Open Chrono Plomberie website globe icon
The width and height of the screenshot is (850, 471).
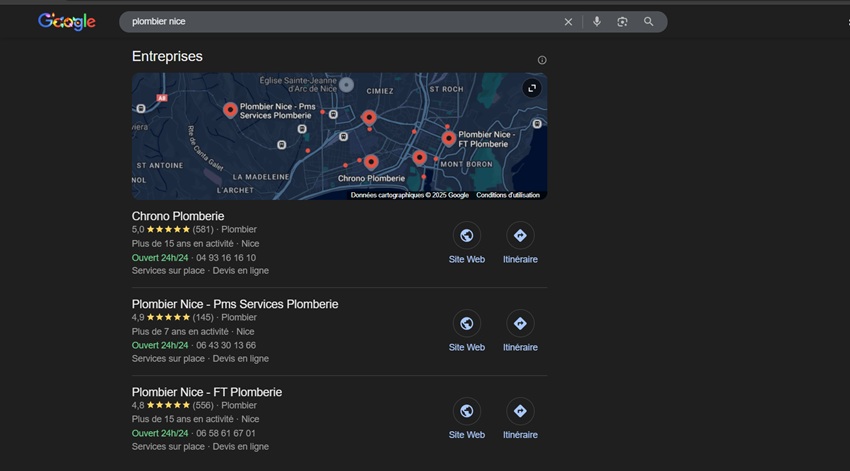(x=466, y=236)
